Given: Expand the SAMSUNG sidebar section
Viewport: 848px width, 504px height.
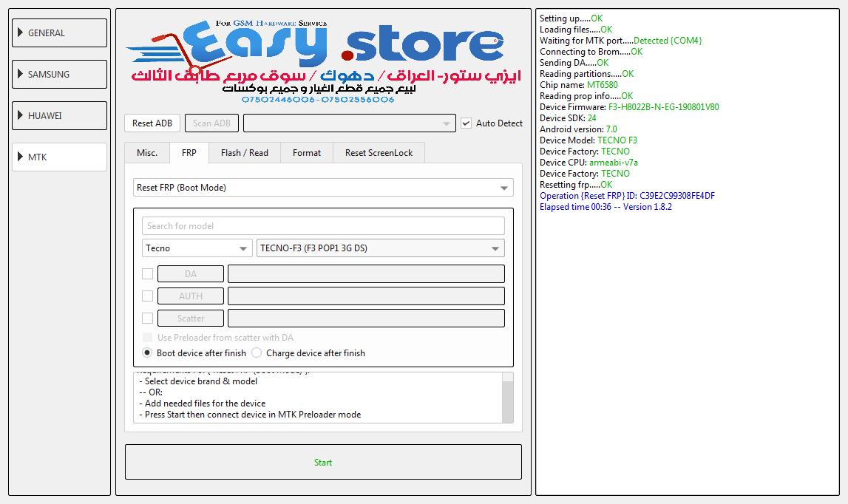Looking at the screenshot, I should [x=59, y=75].
